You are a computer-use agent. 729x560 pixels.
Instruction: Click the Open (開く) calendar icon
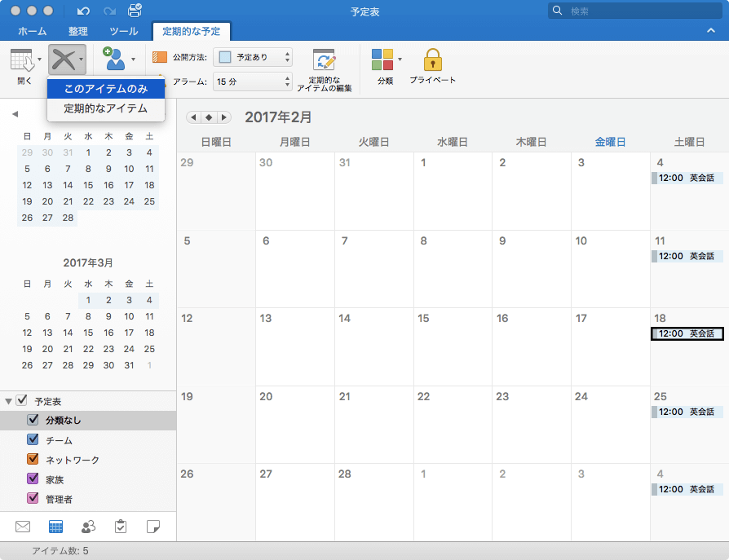pyautogui.click(x=21, y=60)
